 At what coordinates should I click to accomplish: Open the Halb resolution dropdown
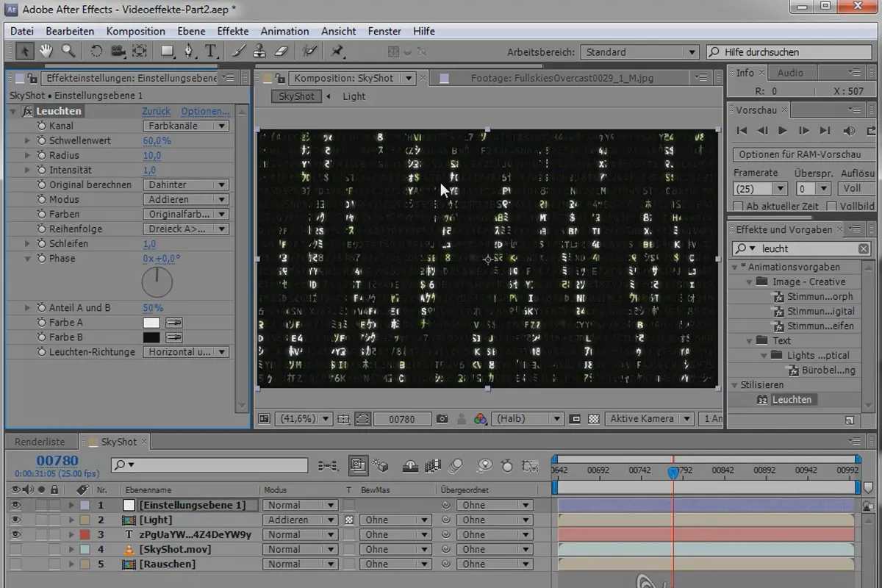(x=527, y=419)
